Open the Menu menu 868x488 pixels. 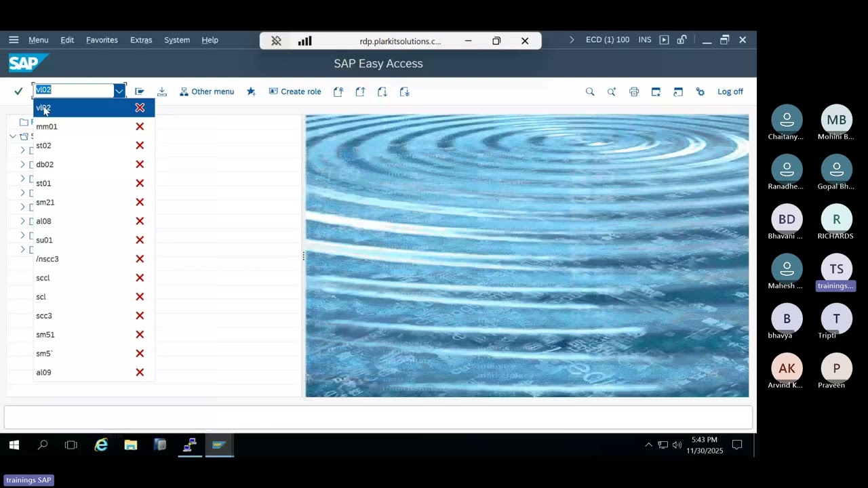coord(38,40)
